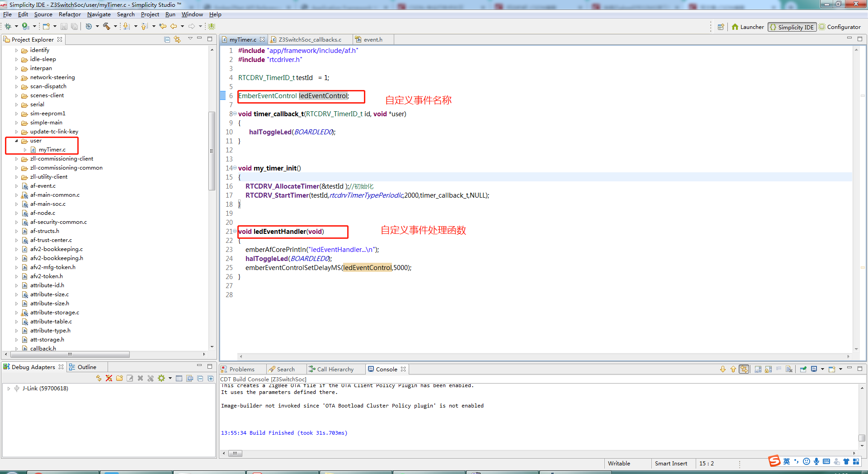This screenshot has width=868, height=474.
Task: Click the Show Previous Error up arrow in Console
Action: pyautogui.click(x=733, y=370)
